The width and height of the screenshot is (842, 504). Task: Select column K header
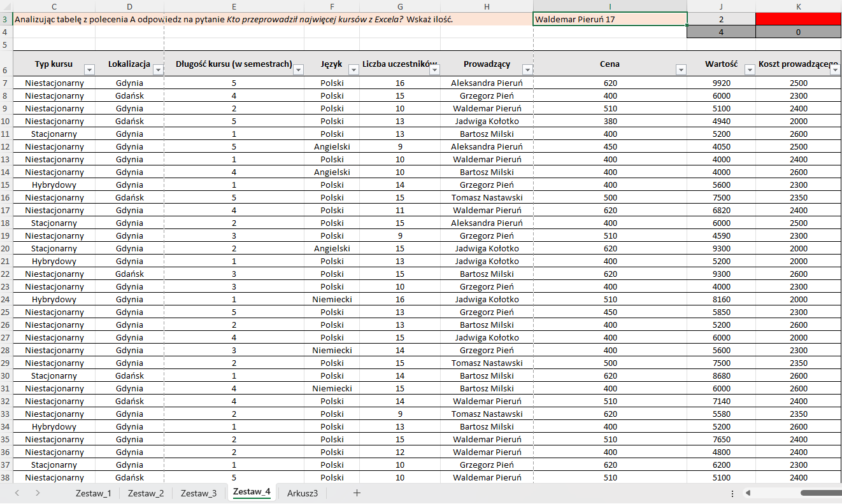[798, 6]
